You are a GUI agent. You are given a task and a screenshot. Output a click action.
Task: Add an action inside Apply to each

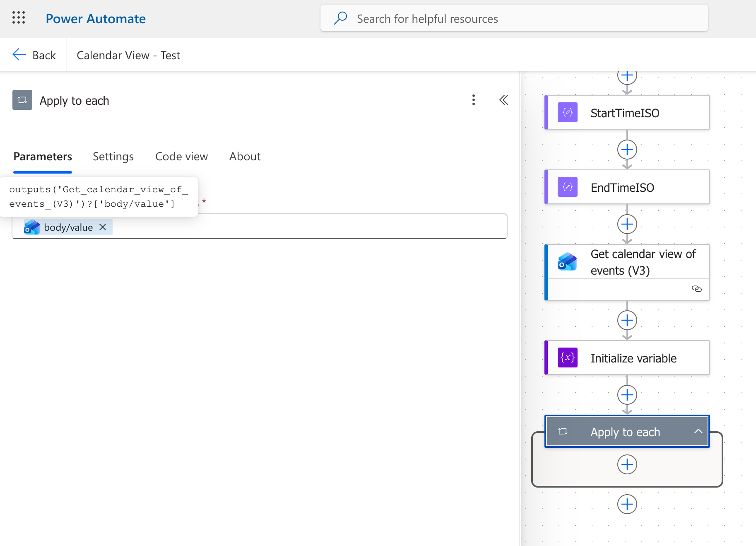tap(627, 464)
